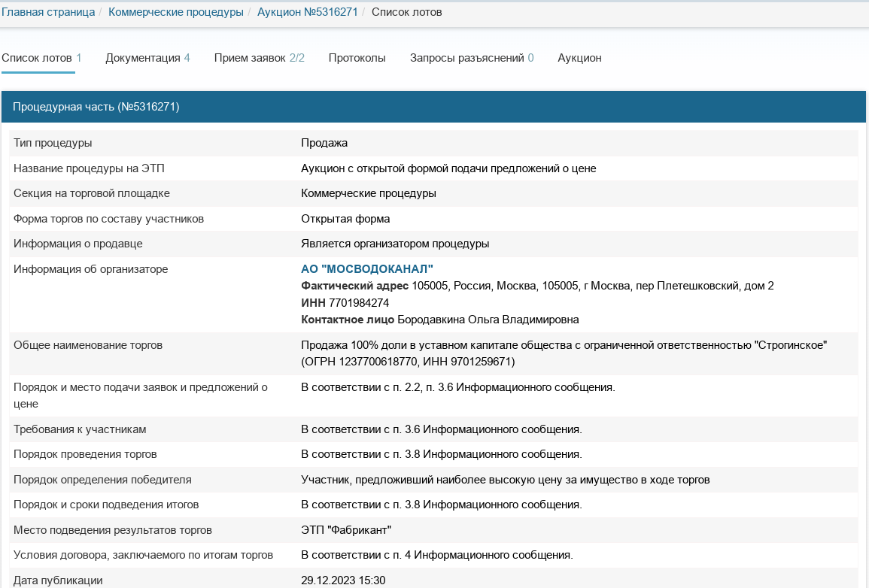Click the label Общее наименование торгов
This screenshot has height=588, width=869.
click(x=87, y=345)
